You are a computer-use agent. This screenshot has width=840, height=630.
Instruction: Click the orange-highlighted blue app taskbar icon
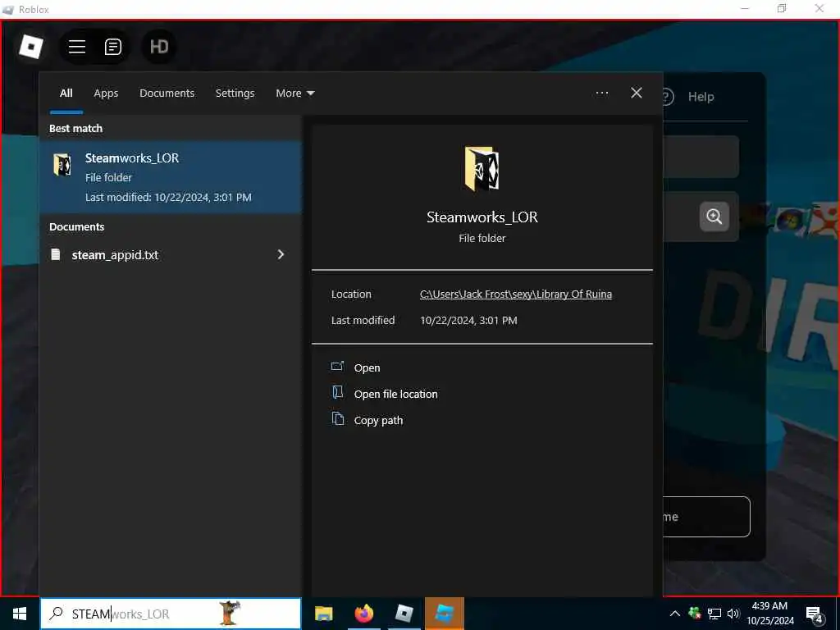[x=444, y=614]
